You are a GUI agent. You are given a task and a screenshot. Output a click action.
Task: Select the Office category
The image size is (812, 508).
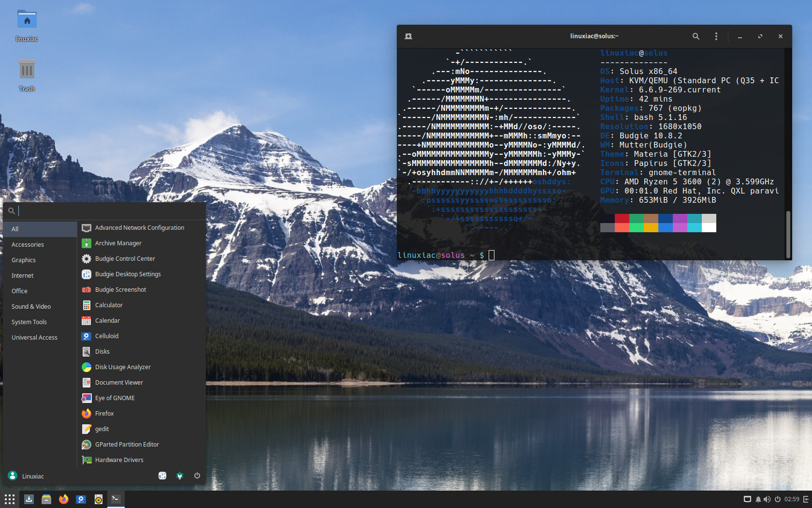[40, 291]
